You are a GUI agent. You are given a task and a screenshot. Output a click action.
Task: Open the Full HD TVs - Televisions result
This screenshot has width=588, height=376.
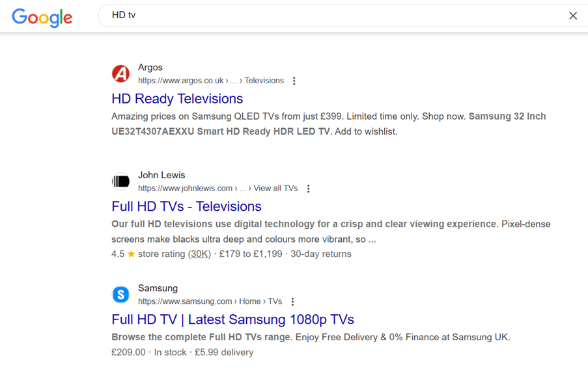[186, 206]
